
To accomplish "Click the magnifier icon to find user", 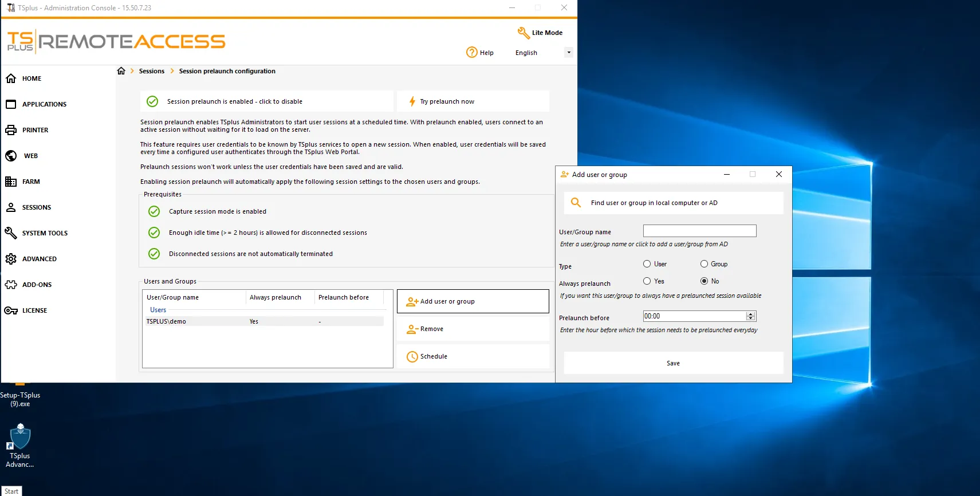I will 576,203.
